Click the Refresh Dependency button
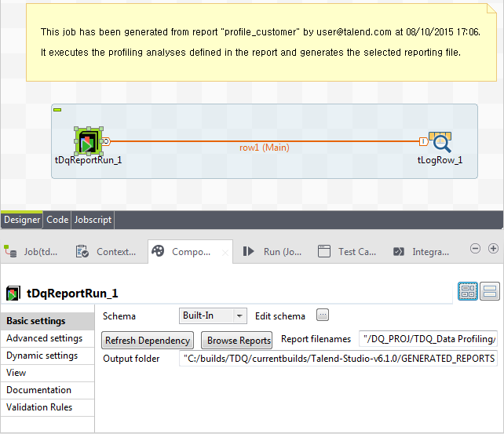The height and width of the screenshot is (434, 504). point(148,340)
